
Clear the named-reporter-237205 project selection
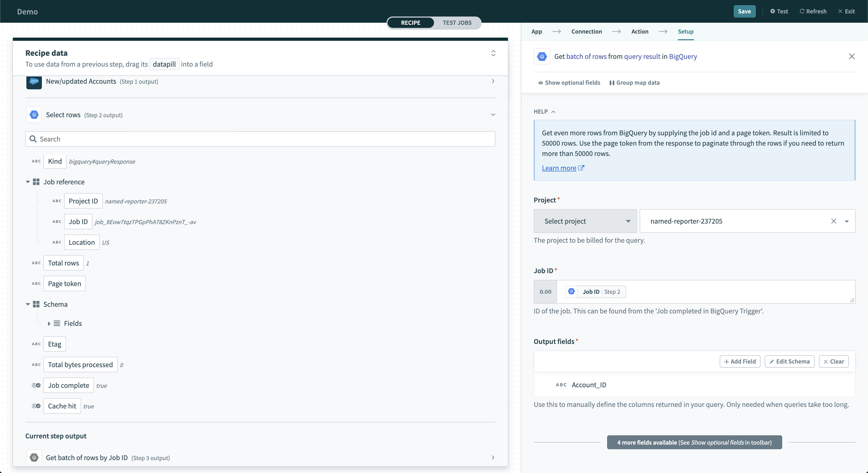point(834,221)
